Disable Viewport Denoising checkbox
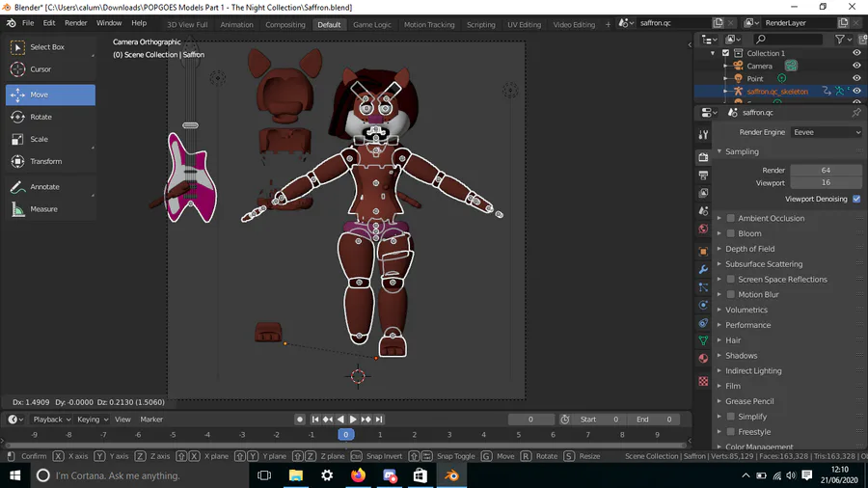Screen dimensions: 868x488 point(856,199)
